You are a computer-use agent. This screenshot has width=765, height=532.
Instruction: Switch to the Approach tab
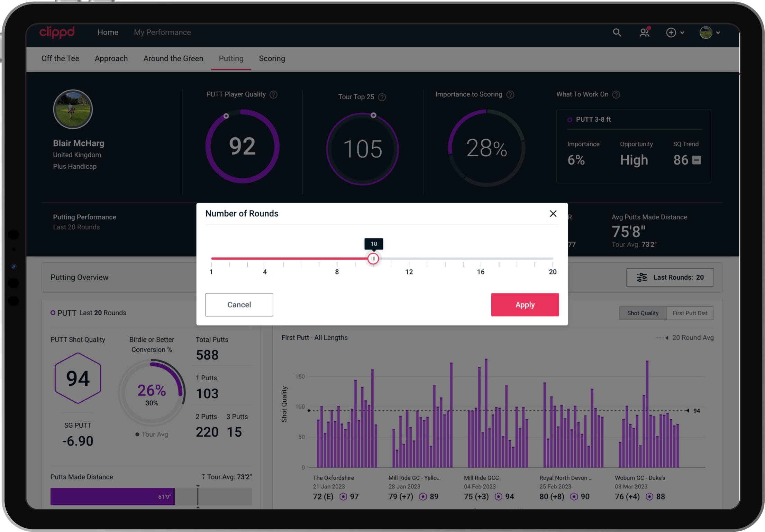pyautogui.click(x=111, y=58)
